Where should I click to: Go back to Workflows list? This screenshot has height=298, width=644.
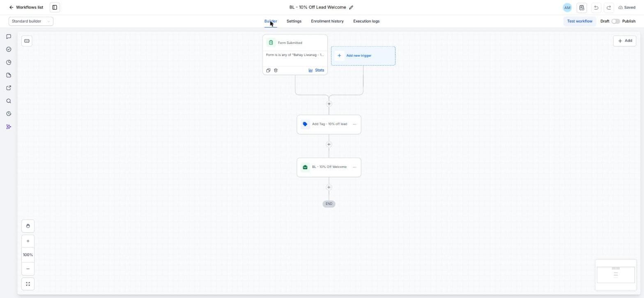point(26,7)
